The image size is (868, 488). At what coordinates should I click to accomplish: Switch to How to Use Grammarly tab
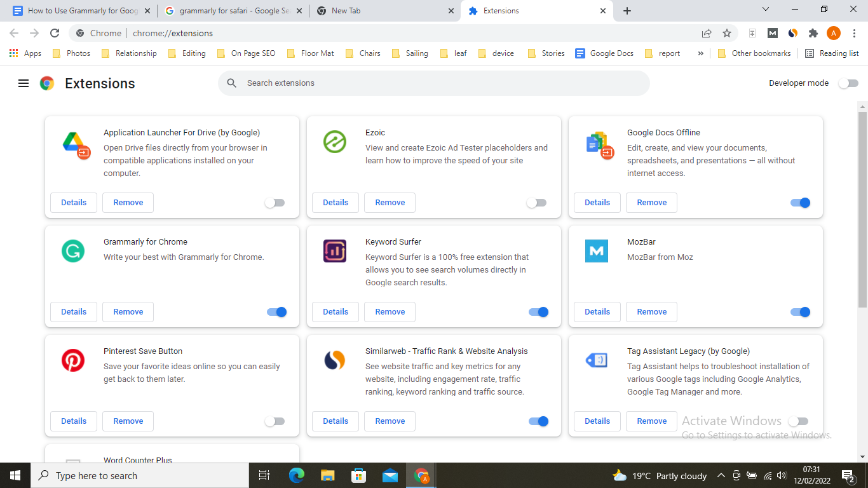[80, 11]
